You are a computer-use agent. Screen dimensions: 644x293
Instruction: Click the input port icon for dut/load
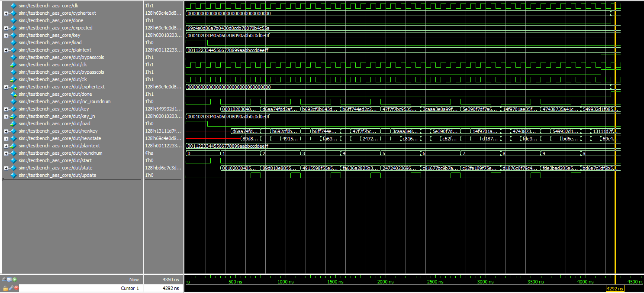13,124
